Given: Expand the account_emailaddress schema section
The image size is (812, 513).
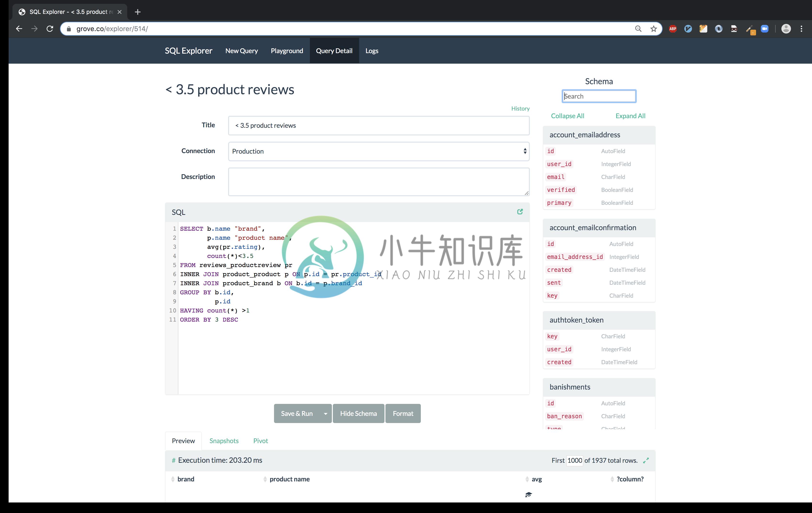Looking at the screenshot, I should tap(584, 134).
